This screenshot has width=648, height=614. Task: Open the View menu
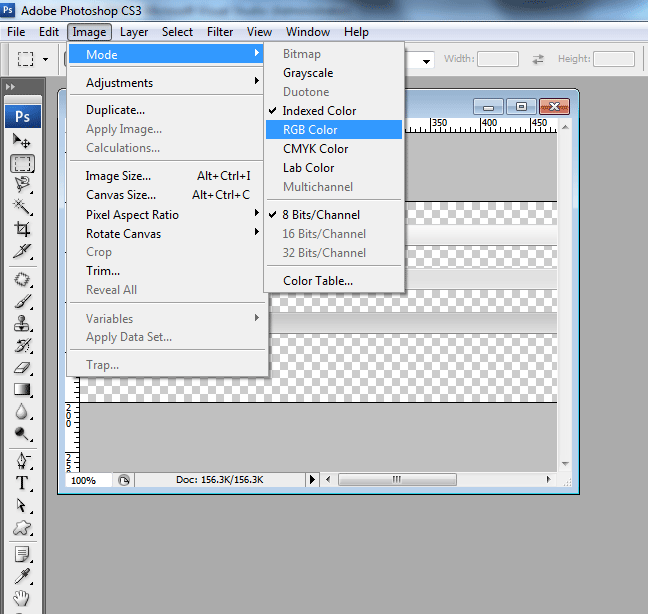[x=259, y=32]
